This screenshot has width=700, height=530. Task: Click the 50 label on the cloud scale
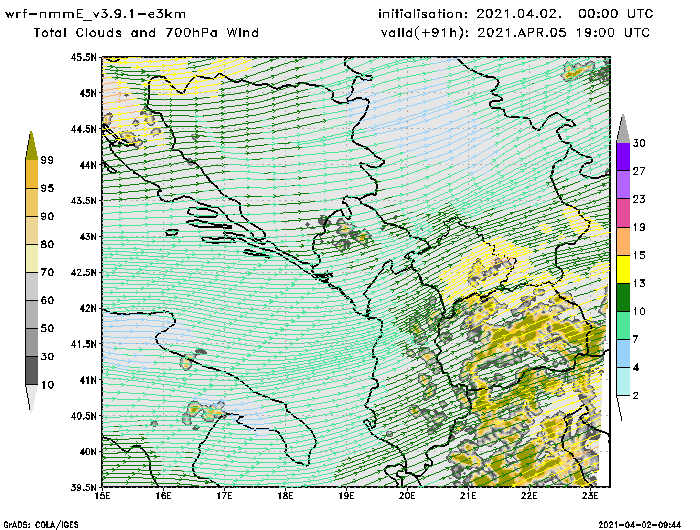[47, 328]
